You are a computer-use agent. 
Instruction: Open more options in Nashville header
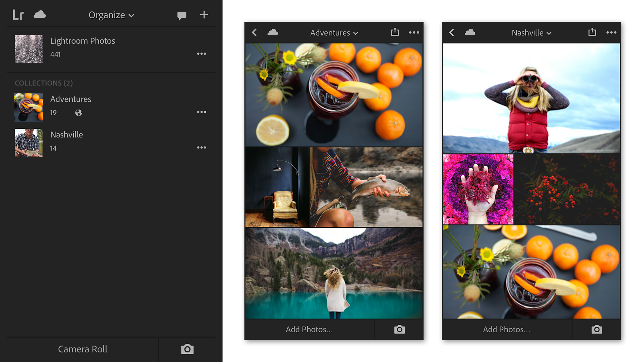(611, 33)
